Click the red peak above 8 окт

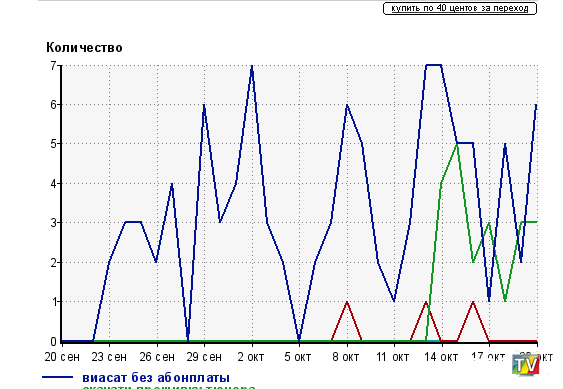pos(347,302)
